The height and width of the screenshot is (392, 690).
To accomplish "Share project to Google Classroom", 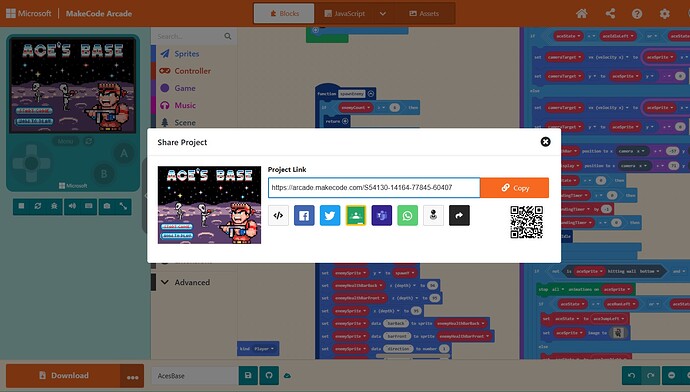I will tap(356, 216).
